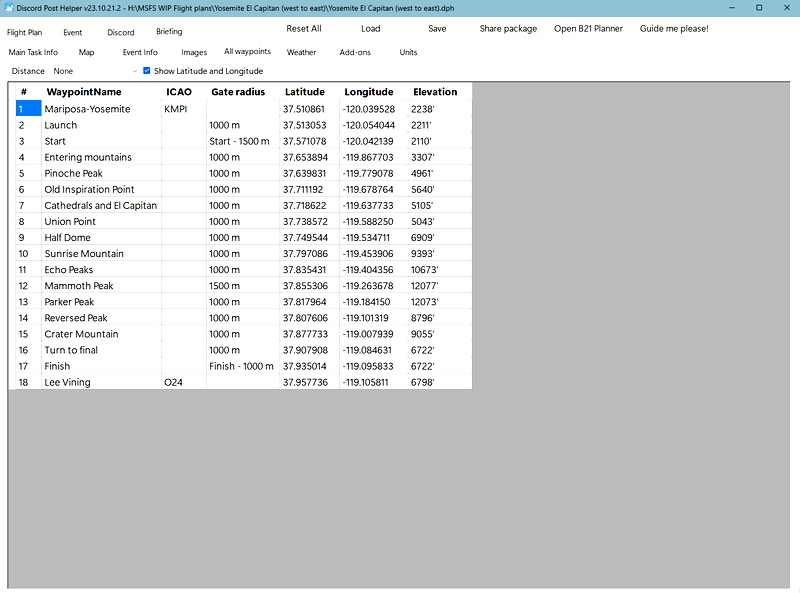Viewport: 800px width, 593px height.
Task: Load a saved flight plan
Action: point(370,28)
